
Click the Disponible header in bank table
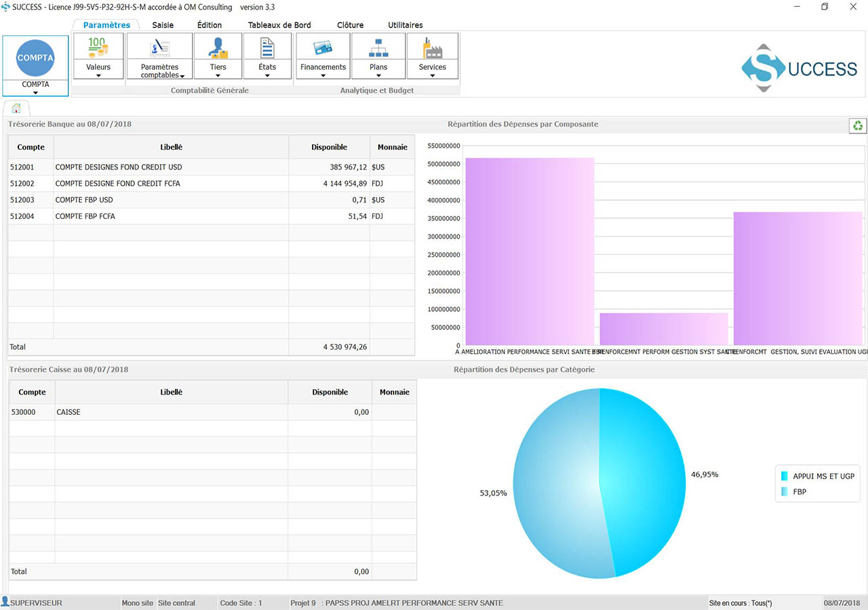click(330, 147)
